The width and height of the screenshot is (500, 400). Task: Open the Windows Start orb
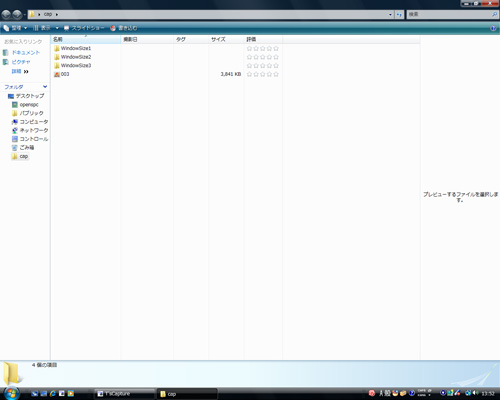pyautogui.click(x=12, y=393)
